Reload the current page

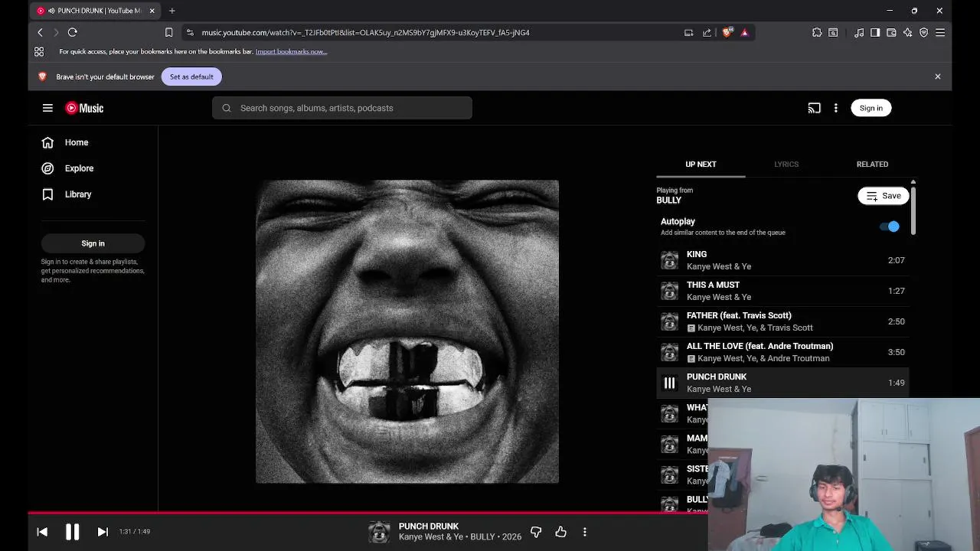pos(73,32)
